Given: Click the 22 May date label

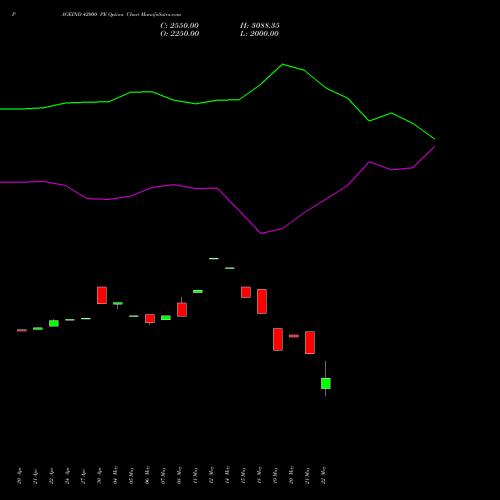Looking at the screenshot, I should coord(323,475).
